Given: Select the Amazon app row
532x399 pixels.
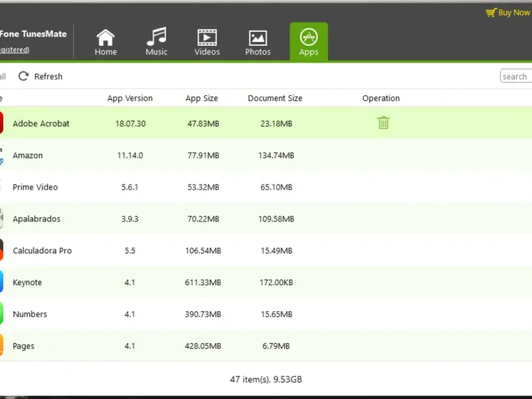Looking at the screenshot, I should point(266,155).
